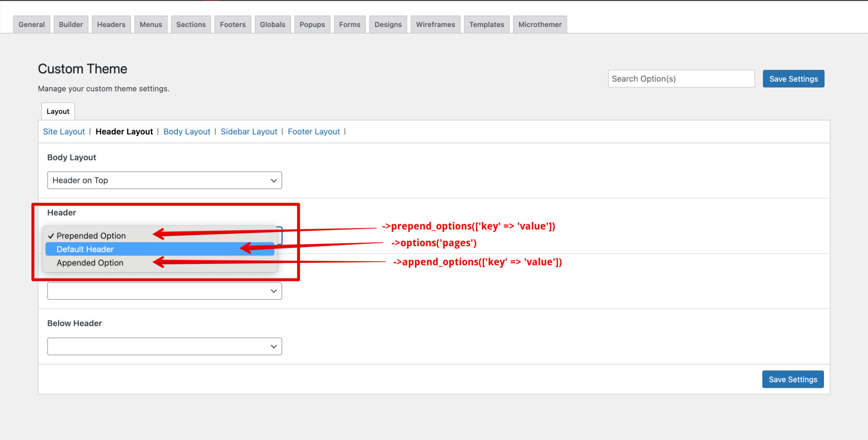Open the Header on Top dropdown
Viewport: 868px width, 440px height.
(164, 180)
